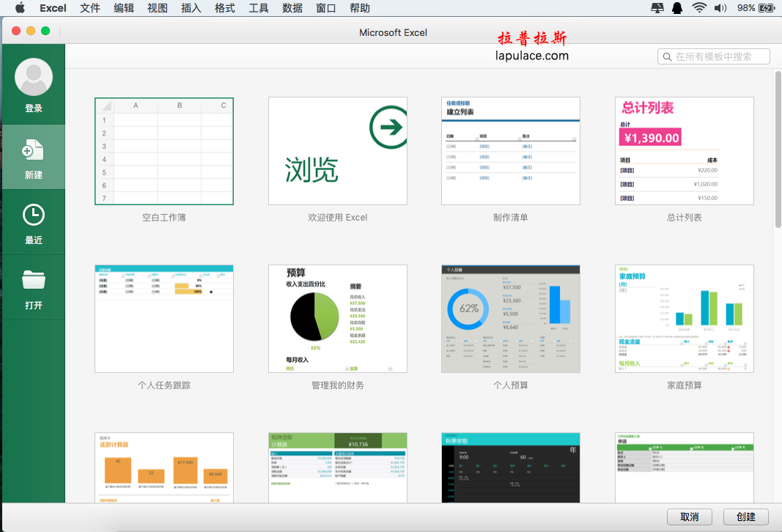Click the account avatar icon

[34, 77]
